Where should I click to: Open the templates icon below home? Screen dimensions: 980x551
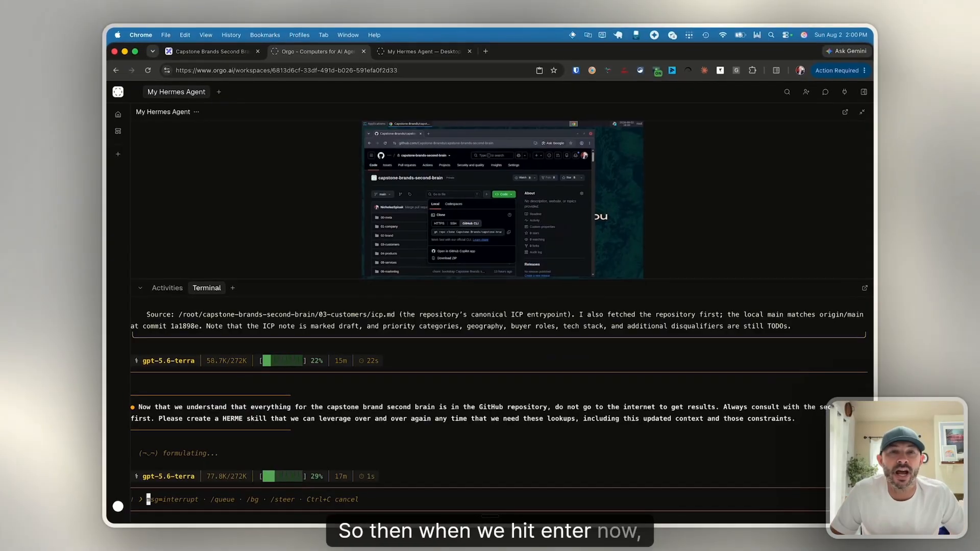[x=118, y=131]
